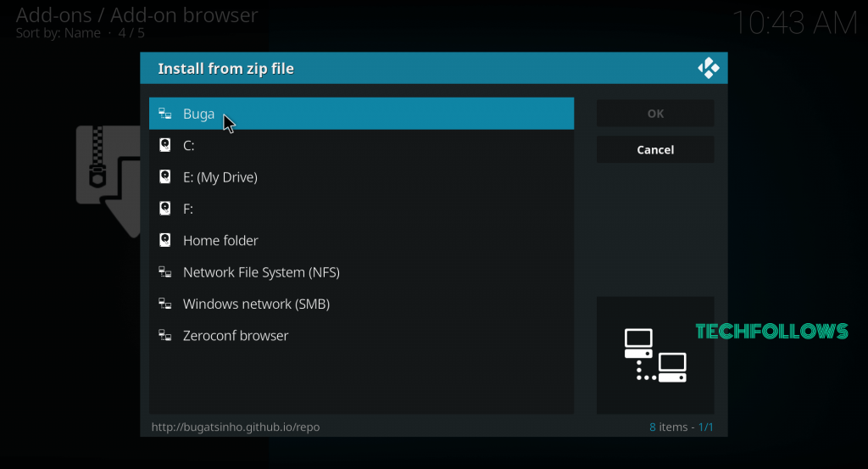Click network icon beside Windows network (SMB)
The image size is (868, 469).
coord(165,304)
